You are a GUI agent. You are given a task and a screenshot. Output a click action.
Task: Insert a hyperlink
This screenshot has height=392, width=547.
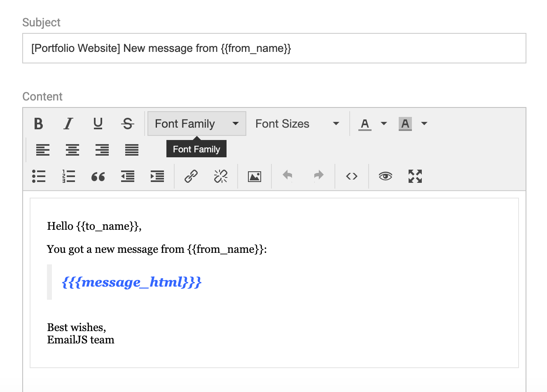tap(191, 176)
